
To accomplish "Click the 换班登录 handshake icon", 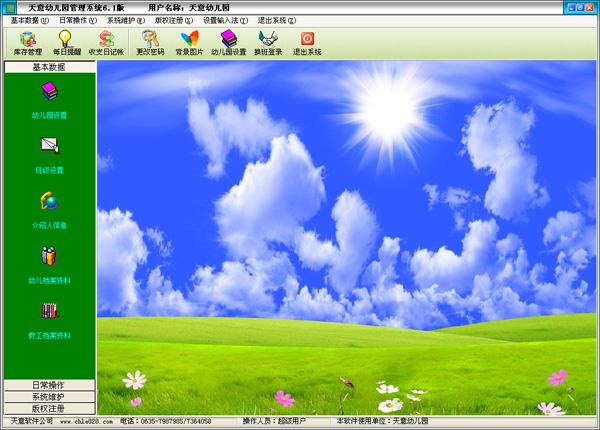I will coord(268,42).
